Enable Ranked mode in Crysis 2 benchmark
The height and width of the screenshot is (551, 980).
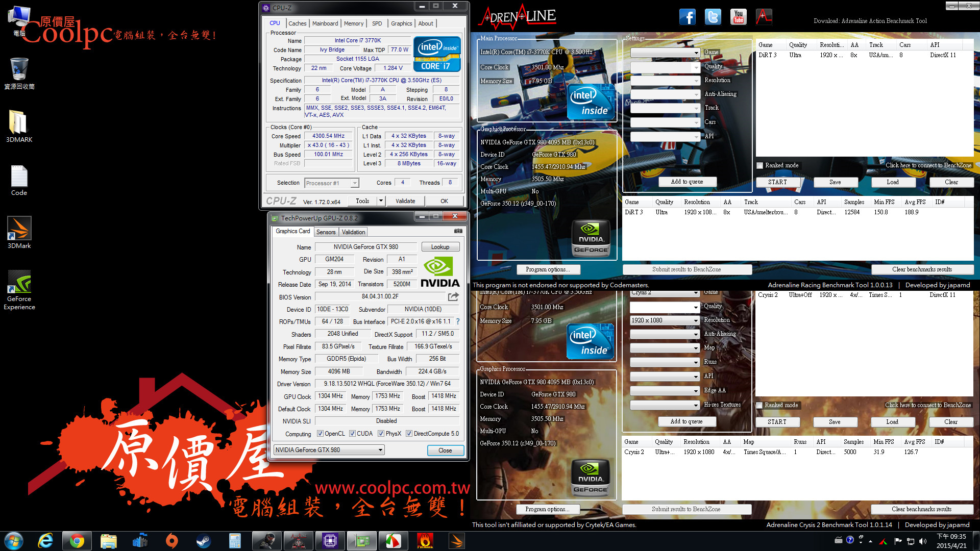[759, 405]
